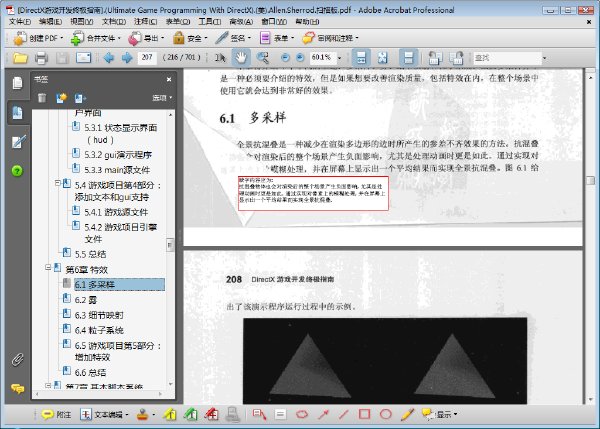This screenshot has width=600, height=429.
Task: Select the rectangle drawing tool
Action: [x=364, y=414]
